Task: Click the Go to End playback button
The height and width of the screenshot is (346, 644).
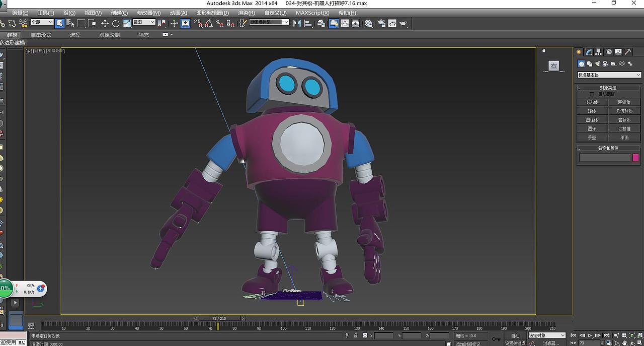Action: click(607, 335)
